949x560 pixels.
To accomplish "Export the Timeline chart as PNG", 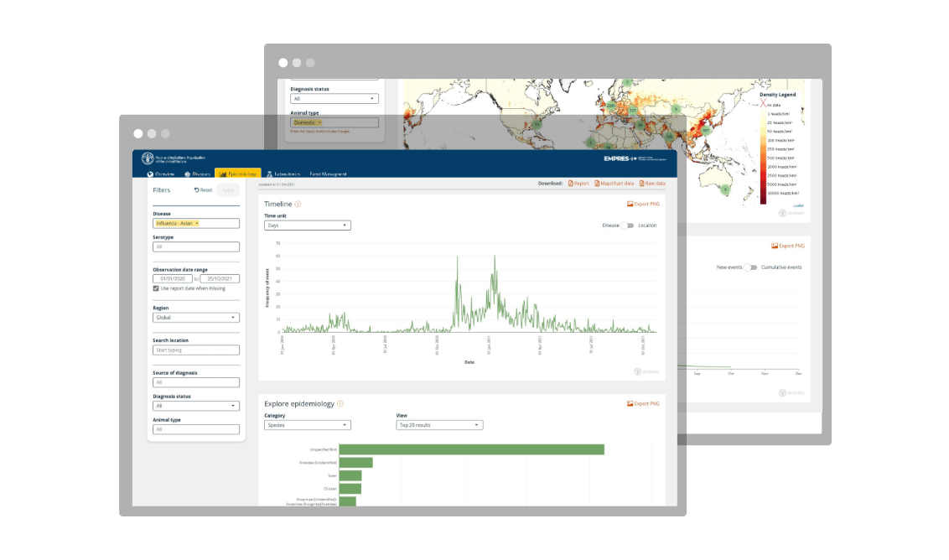I will [x=643, y=204].
